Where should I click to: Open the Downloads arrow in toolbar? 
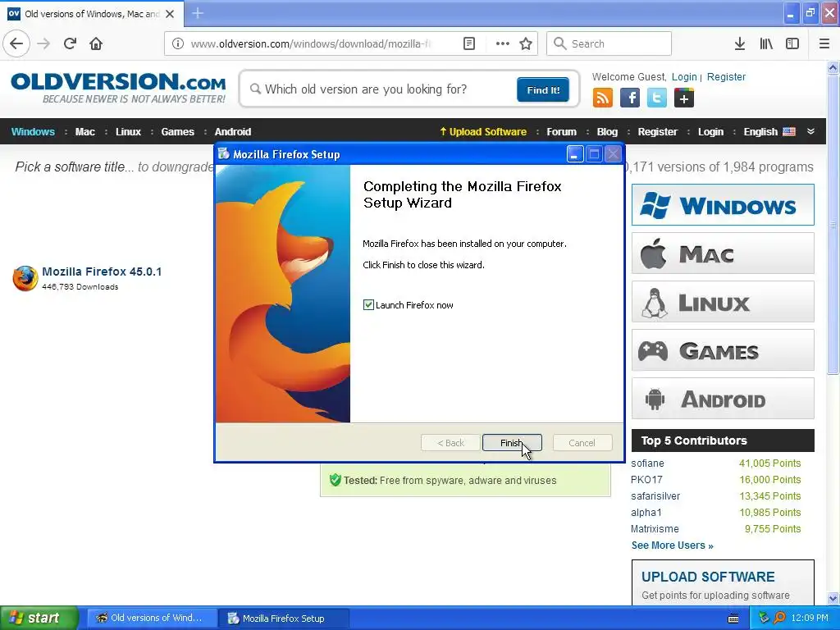point(740,43)
